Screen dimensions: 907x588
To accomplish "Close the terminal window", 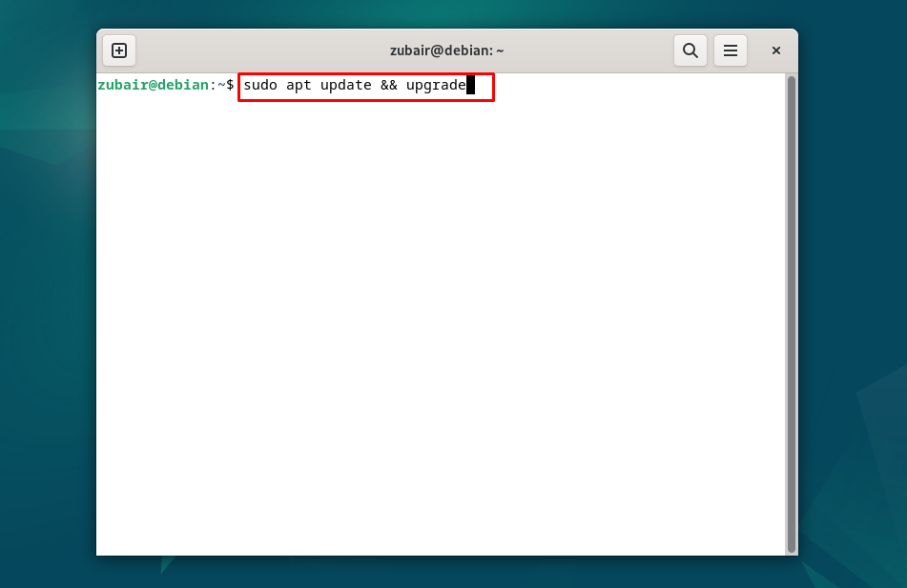I will click(776, 51).
